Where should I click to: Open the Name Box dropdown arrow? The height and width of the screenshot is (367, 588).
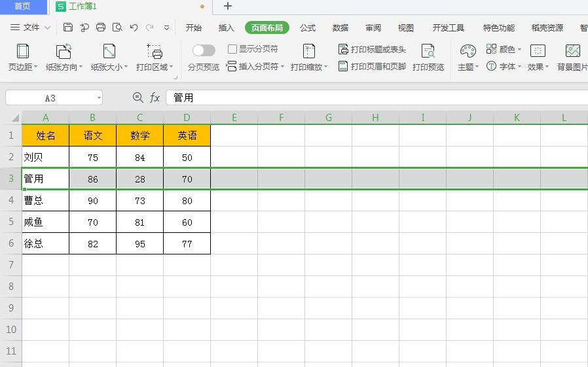pos(99,97)
